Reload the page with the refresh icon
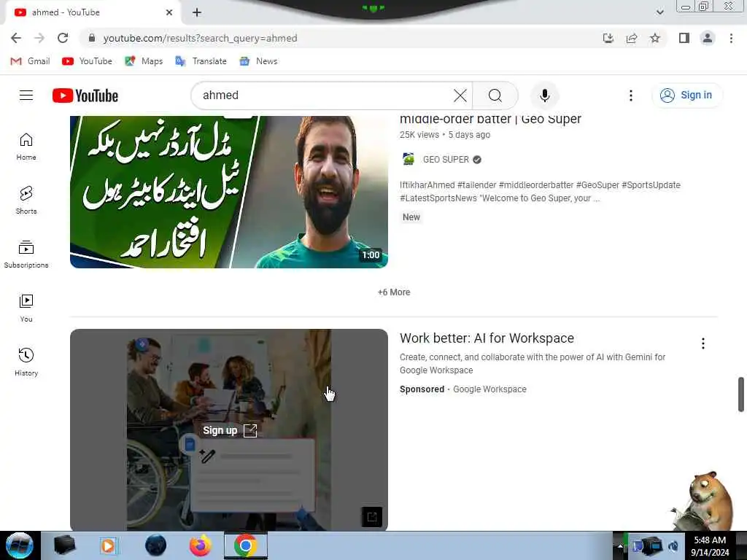Viewport: 747px width, 560px height. pos(63,38)
